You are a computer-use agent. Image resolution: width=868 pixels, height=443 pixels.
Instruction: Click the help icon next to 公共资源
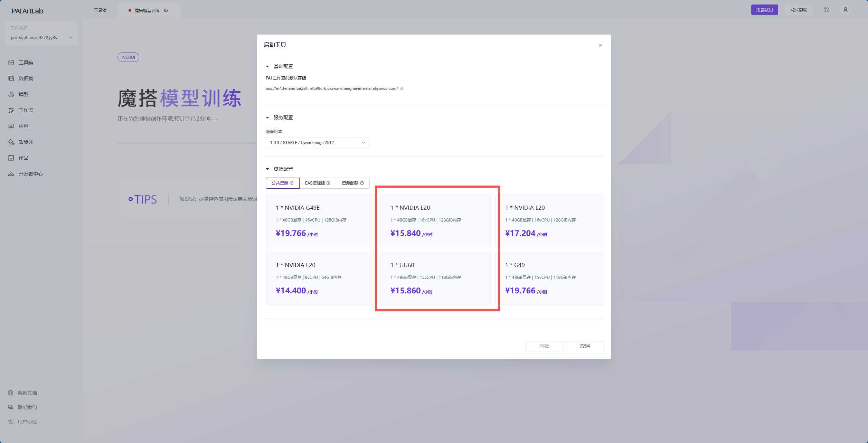point(292,183)
